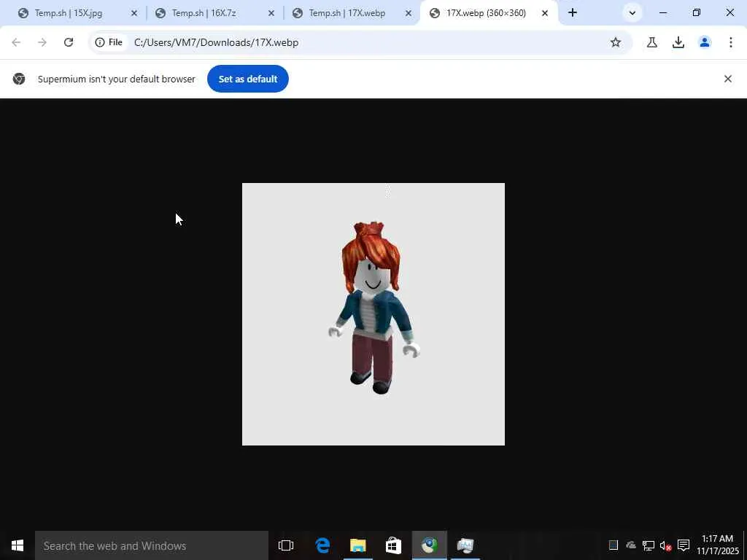Image resolution: width=747 pixels, height=560 pixels.
Task: Go forward with the forward arrow
Action: (42, 42)
